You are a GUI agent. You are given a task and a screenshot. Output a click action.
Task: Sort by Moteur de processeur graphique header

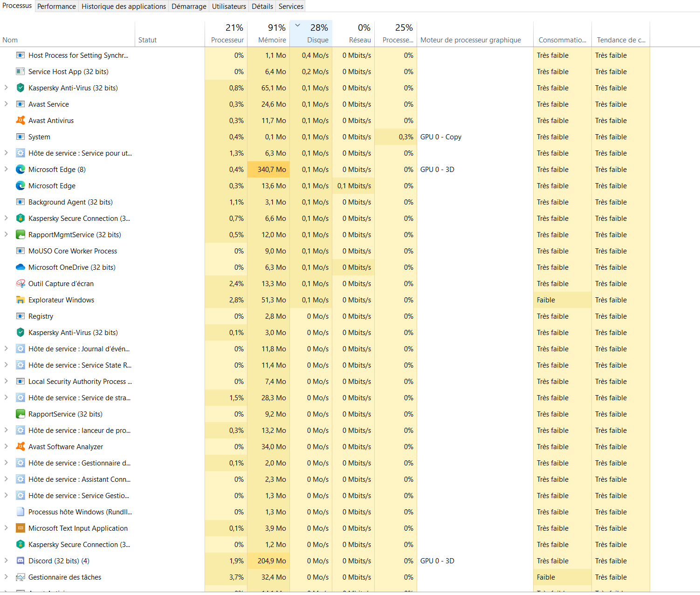[x=475, y=34]
